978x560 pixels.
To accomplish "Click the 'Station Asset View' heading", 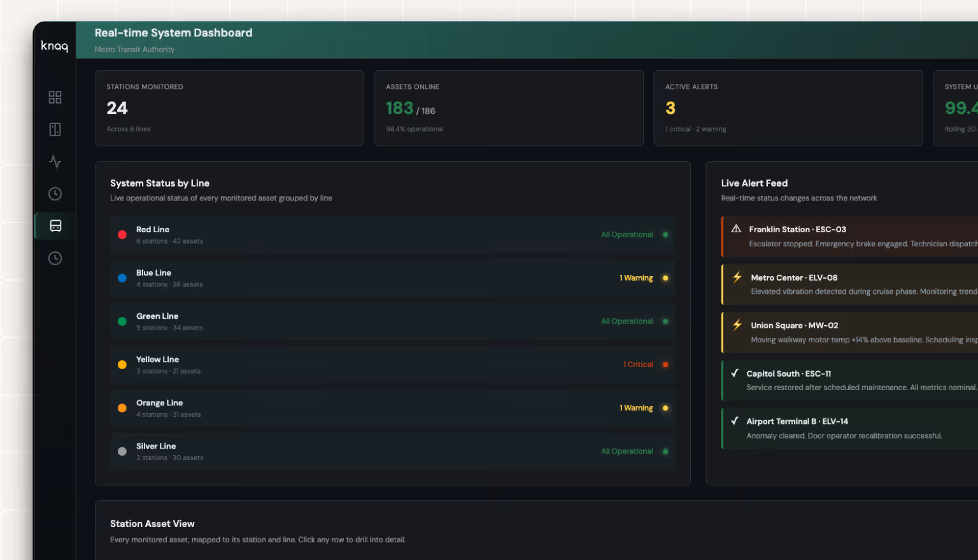I will (x=152, y=524).
